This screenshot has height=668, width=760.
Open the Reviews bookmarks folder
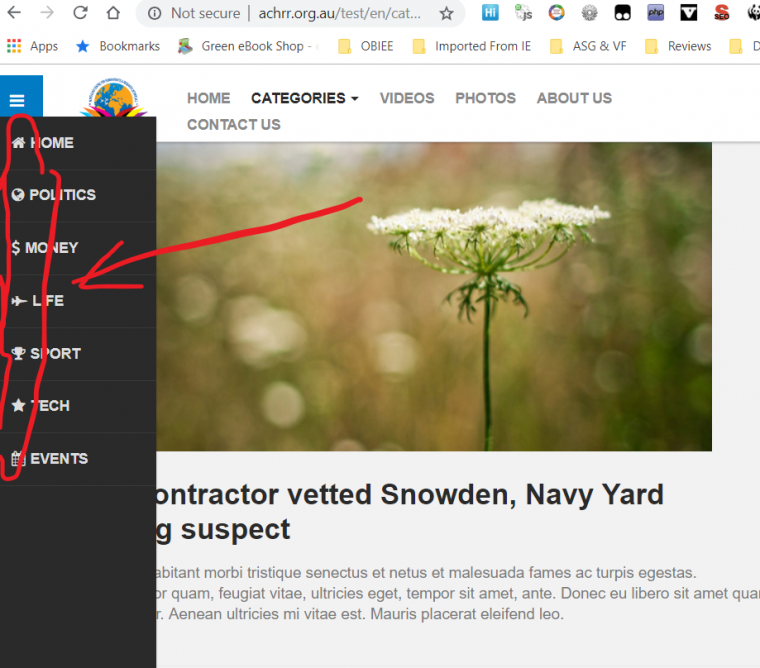pyautogui.click(x=679, y=46)
